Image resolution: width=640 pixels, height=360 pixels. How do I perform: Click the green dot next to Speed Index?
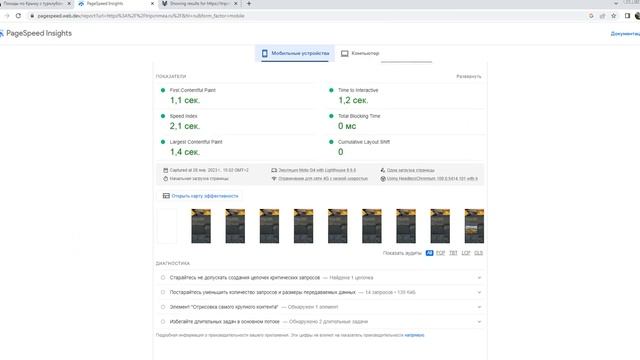[163, 116]
